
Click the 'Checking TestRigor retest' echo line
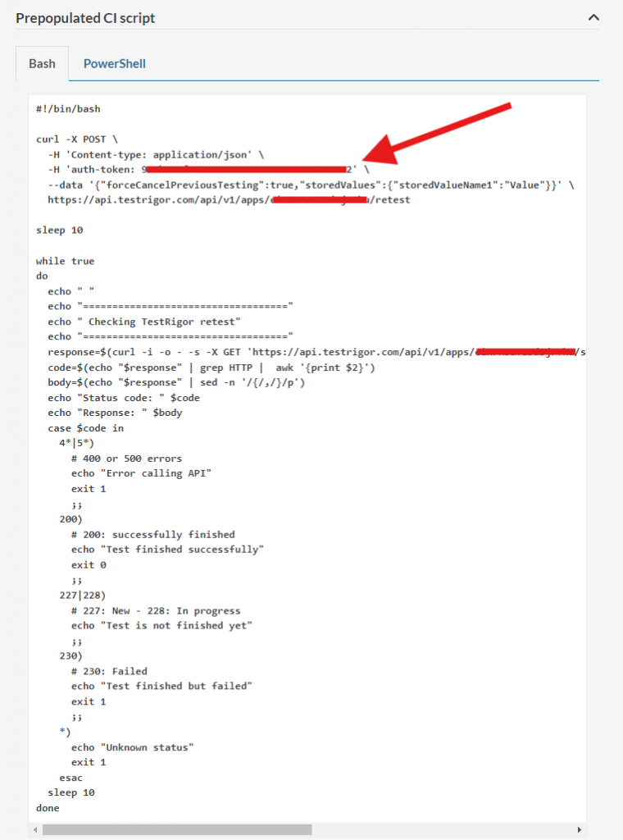click(144, 322)
